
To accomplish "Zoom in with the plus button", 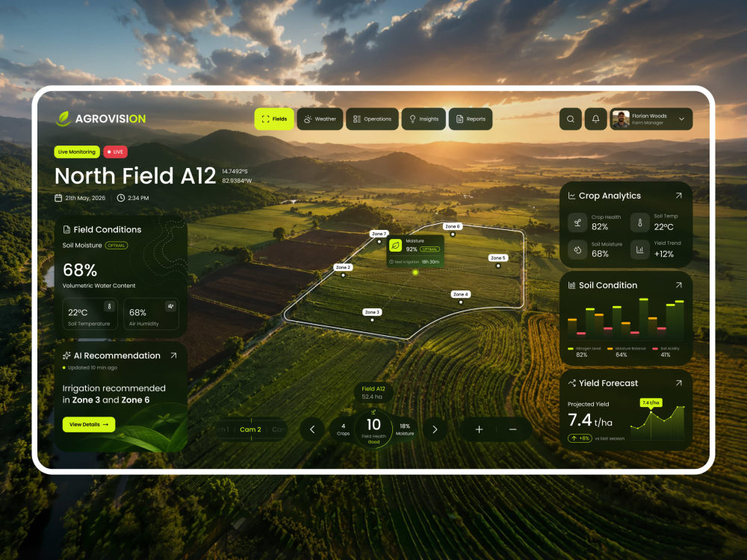I will click(480, 429).
